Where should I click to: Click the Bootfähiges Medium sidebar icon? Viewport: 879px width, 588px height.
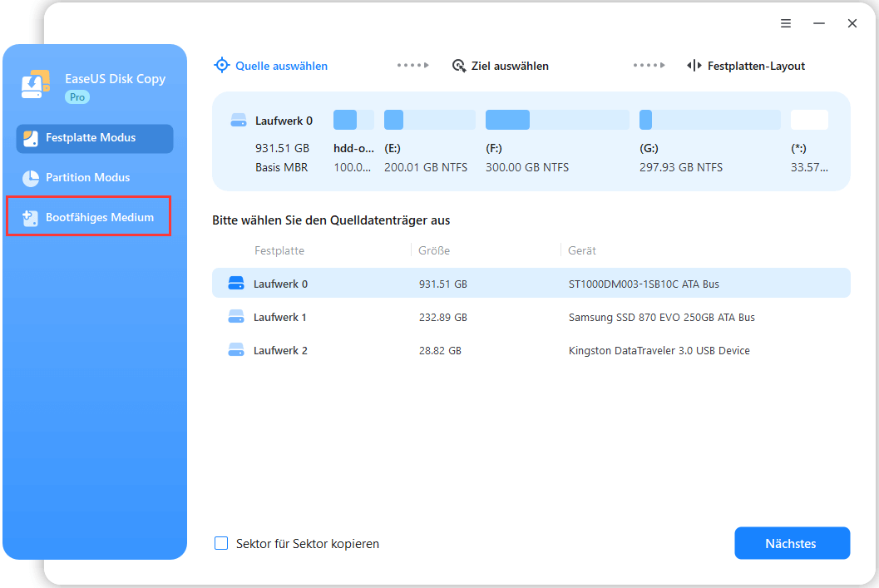pyautogui.click(x=31, y=218)
